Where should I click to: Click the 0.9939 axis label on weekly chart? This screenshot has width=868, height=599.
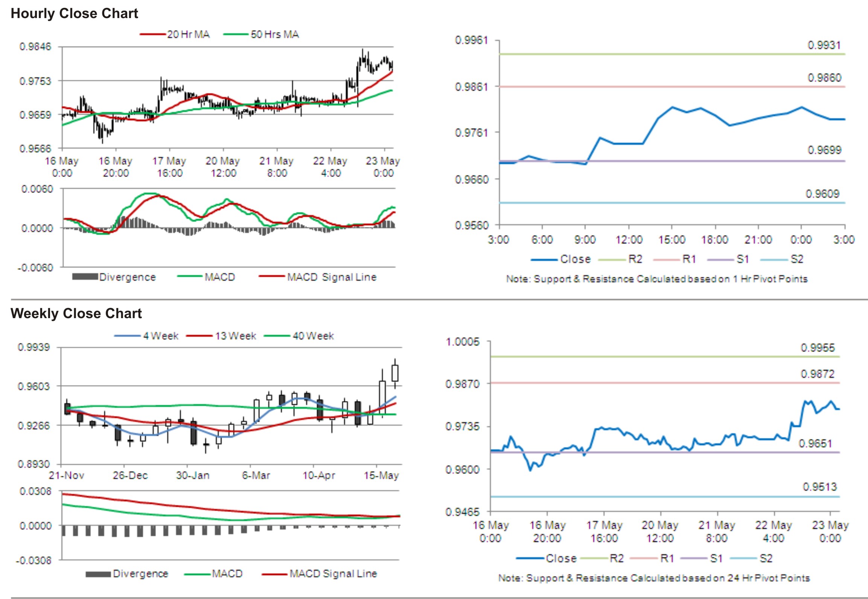point(34,347)
